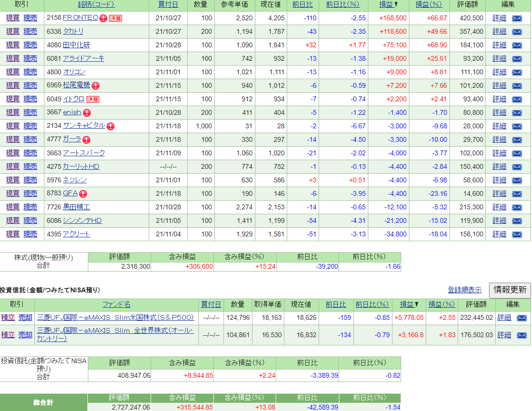Open mail icon for サンキャピタル row
Viewport: 532px width, 411px height.
517,126
